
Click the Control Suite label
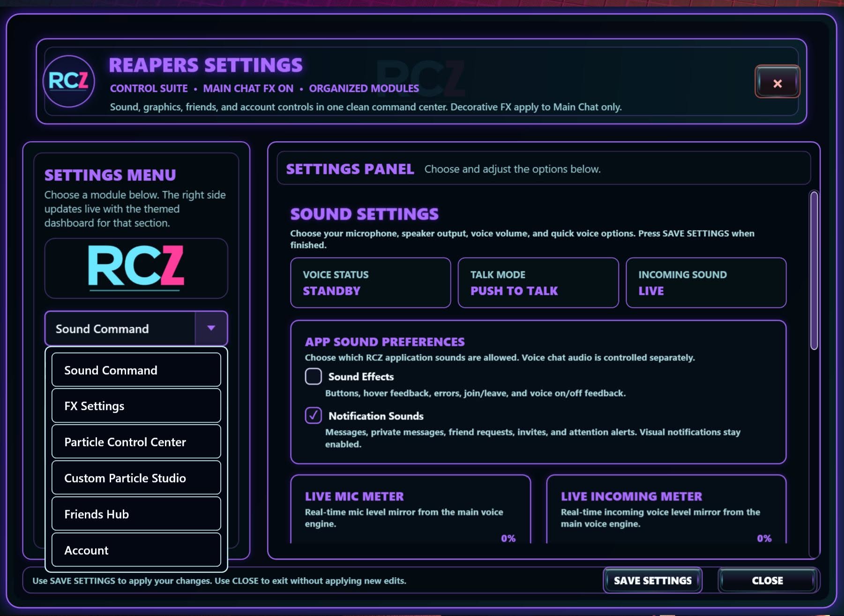tap(149, 88)
